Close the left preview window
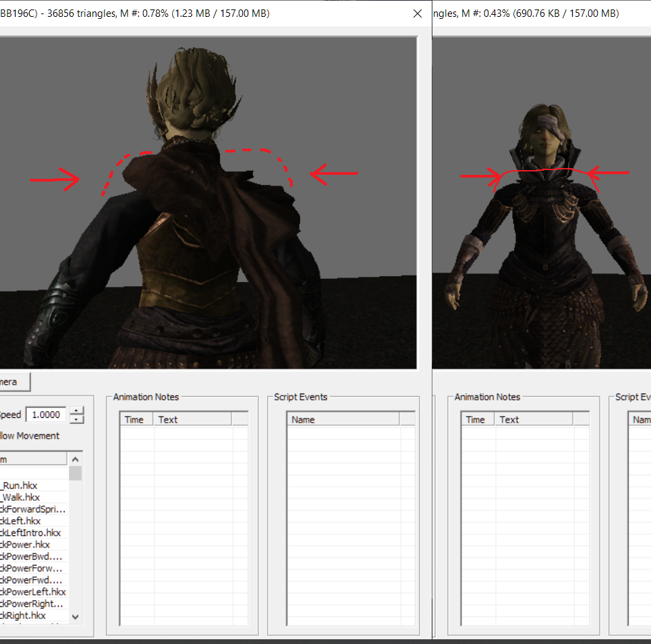 [418, 14]
